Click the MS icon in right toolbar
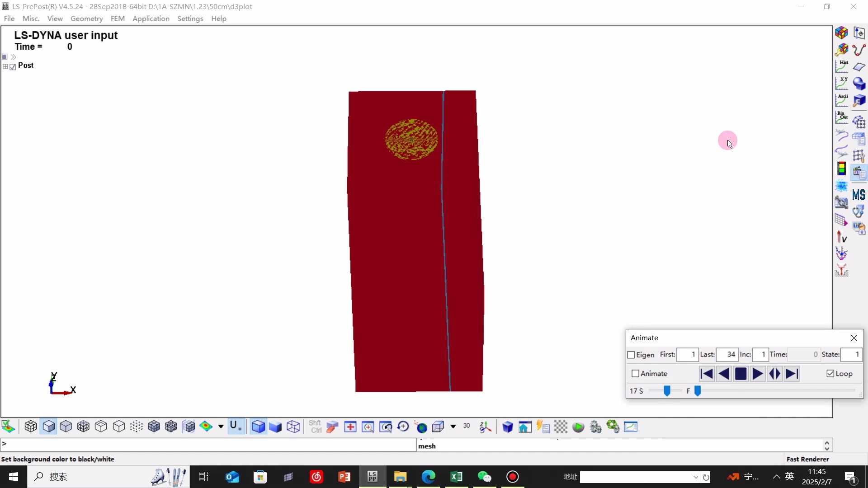The height and width of the screenshot is (488, 868). click(859, 195)
